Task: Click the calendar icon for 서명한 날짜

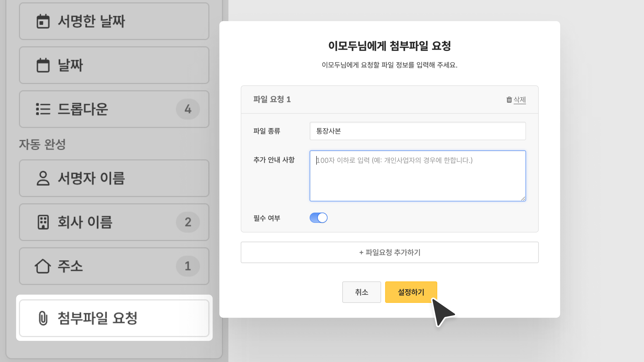Action: [43, 21]
